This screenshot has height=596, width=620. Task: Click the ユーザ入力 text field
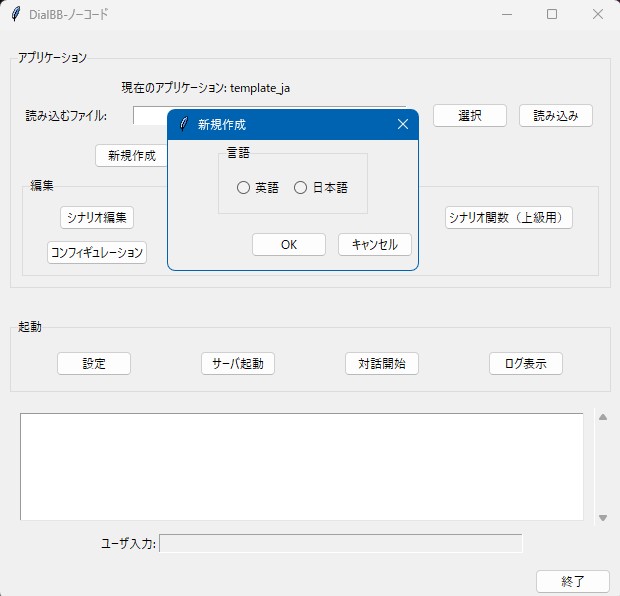pyautogui.click(x=341, y=543)
